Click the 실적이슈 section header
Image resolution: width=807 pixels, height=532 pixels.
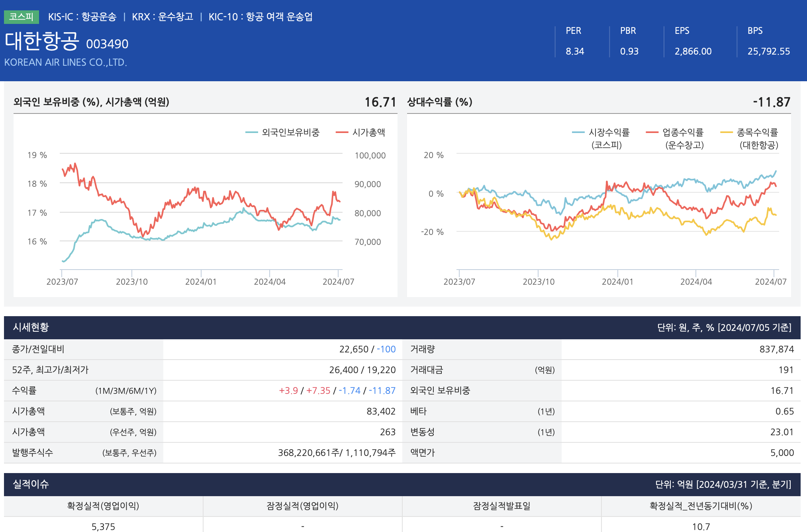(31, 484)
